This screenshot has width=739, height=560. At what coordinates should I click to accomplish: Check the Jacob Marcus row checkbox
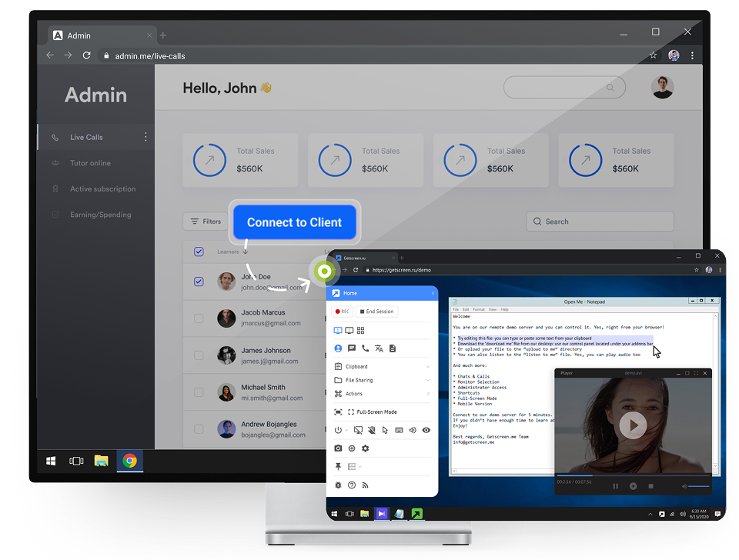(x=199, y=318)
